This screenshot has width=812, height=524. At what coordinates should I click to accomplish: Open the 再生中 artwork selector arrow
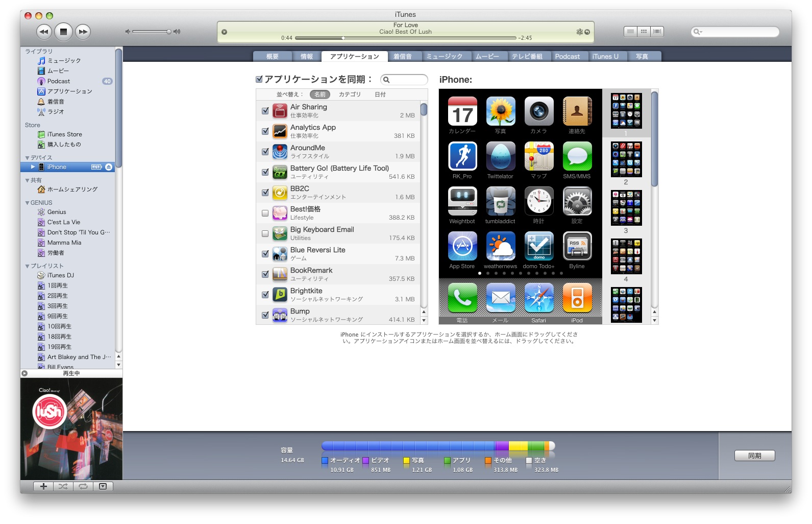pos(24,373)
